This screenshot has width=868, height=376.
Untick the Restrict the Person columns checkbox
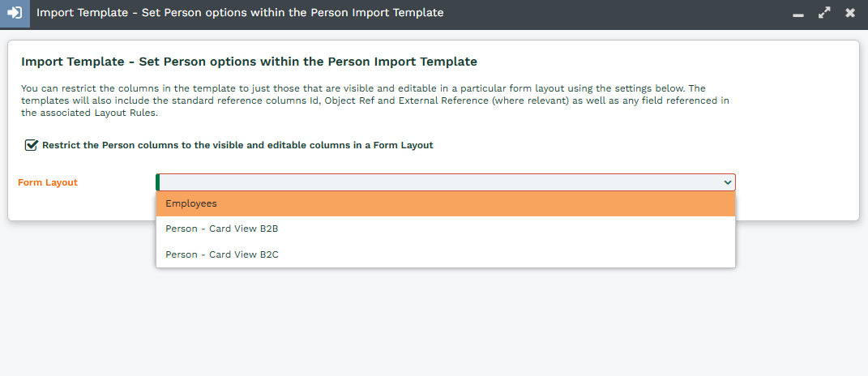point(31,145)
